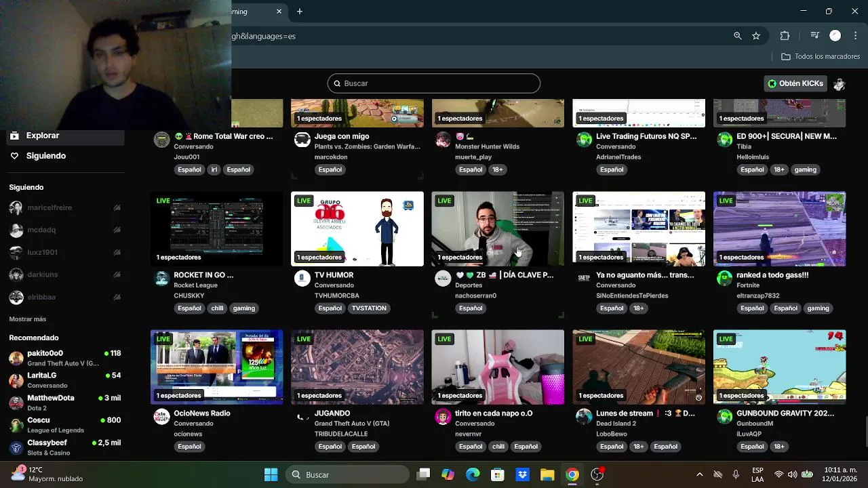Expand followed list with Mostrar más
868x488 pixels.
pos(28,319)
